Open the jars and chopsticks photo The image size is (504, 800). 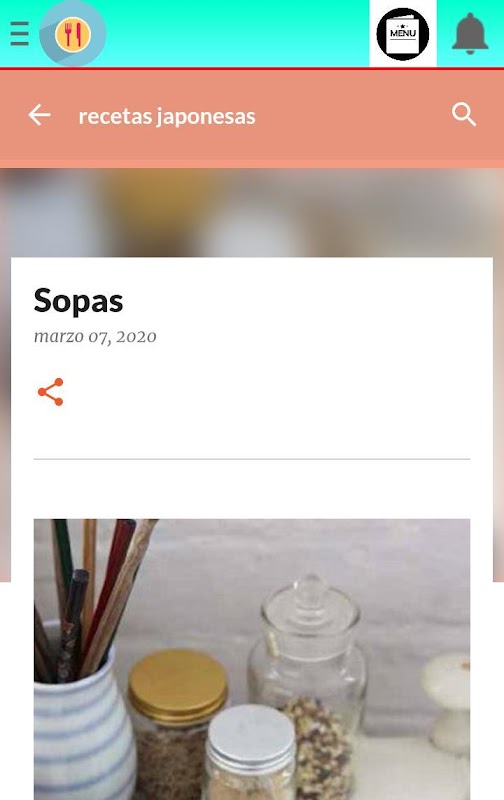[x=252, y=659]
